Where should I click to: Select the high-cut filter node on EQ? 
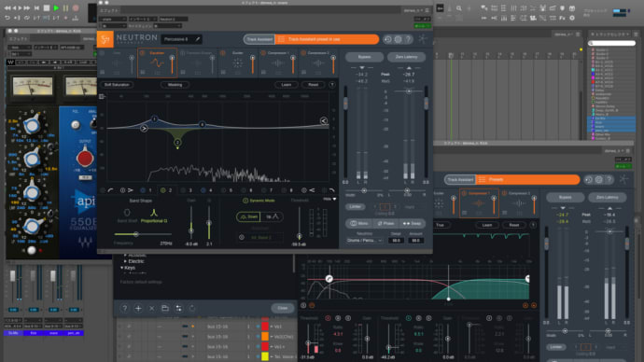(x=324, y=120)
